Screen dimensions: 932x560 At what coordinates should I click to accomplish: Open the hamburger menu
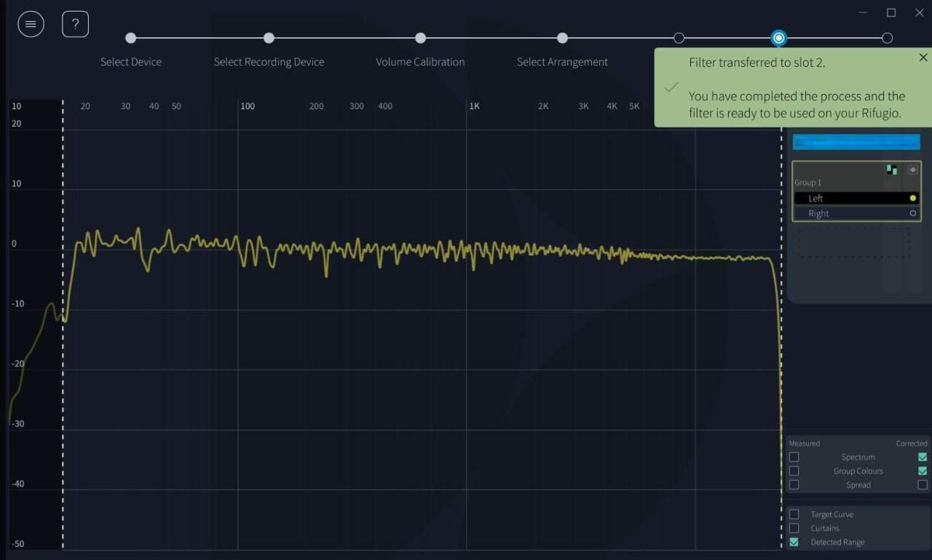tap(31, 24)
